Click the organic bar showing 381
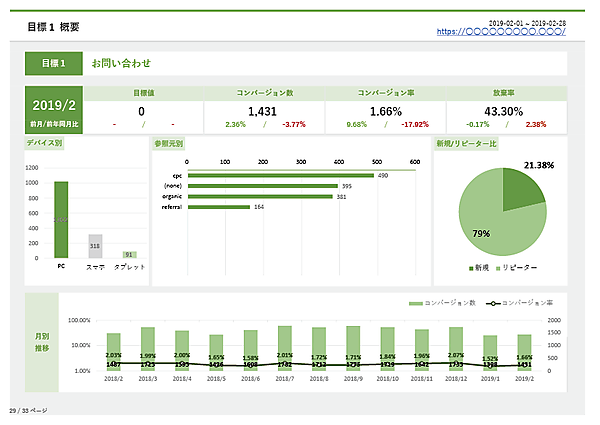Viewport: 600px width, 425px height. tap(260, 197)
